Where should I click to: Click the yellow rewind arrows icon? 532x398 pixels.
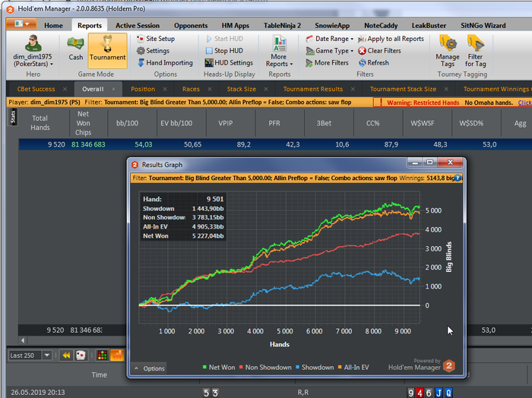66,355
